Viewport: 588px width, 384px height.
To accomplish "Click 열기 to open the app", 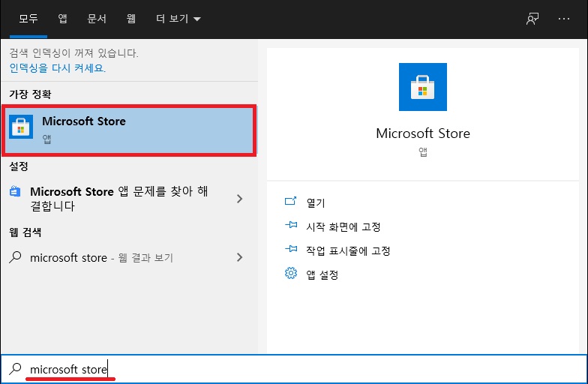I will pyautogui.click(x=316, y=202).
